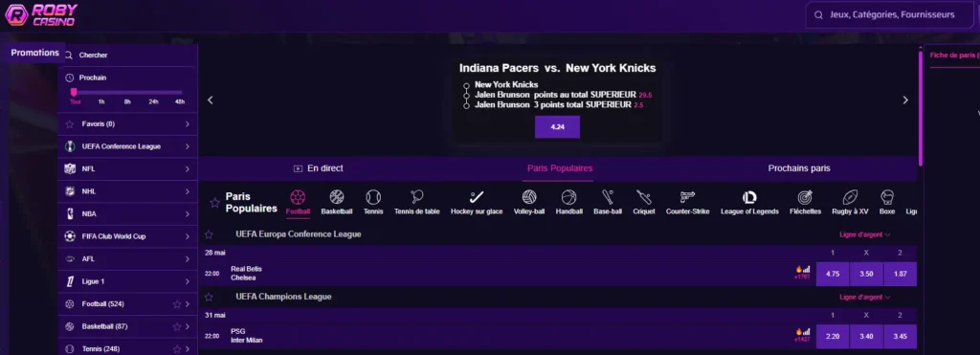The width and height of the screenshot is (980, 355).
Task: Select the Rugby à XV icon
Action: tap(850, 198)
